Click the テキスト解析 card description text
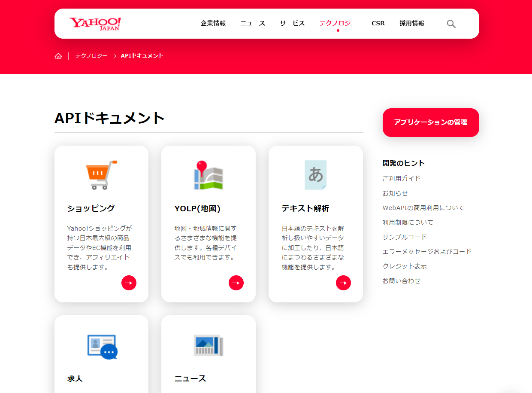Screen dimensions: 532x393 click(313, 247)
